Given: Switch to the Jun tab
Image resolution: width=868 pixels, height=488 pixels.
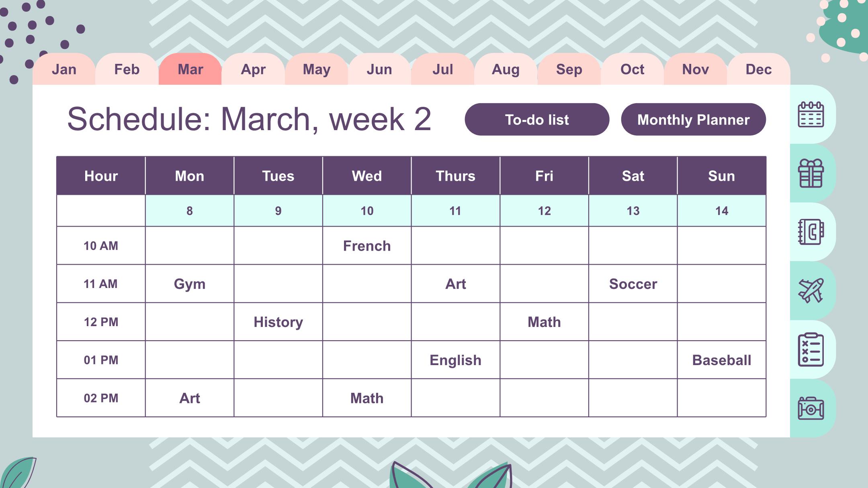Looking at the screenshot, I should [x=379, y=69].
